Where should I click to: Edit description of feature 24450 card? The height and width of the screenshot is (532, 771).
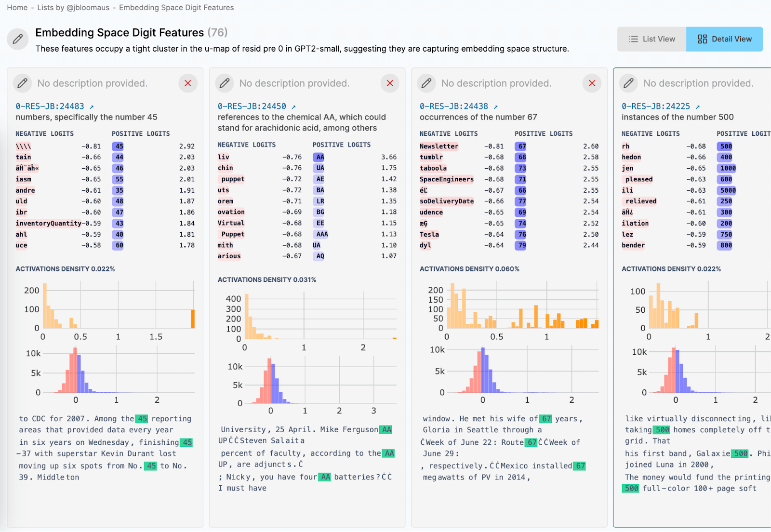[x=225, y=83]
